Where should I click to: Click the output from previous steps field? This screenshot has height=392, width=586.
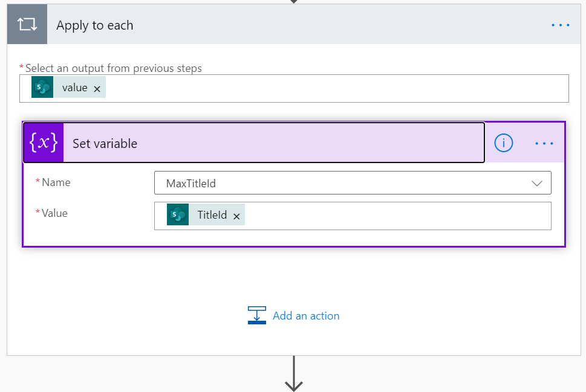333,88
